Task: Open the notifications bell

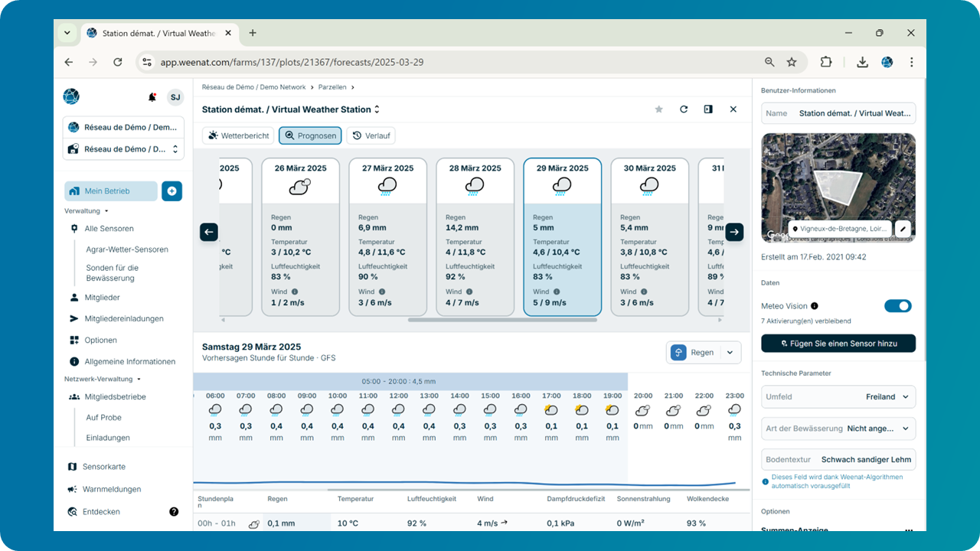Action: [152, 97]
